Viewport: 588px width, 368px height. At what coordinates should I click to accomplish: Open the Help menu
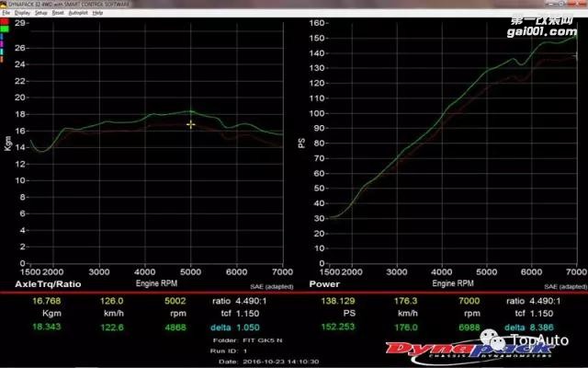98,14
